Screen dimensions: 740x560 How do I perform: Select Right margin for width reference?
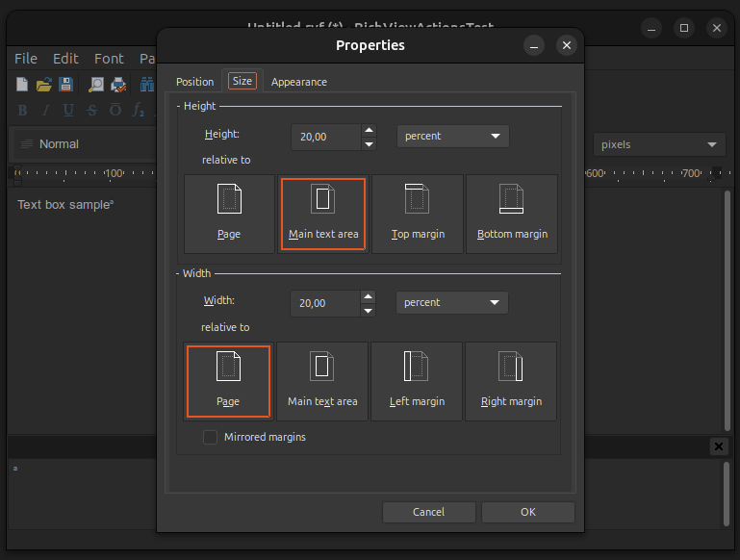tap(511, 381)
